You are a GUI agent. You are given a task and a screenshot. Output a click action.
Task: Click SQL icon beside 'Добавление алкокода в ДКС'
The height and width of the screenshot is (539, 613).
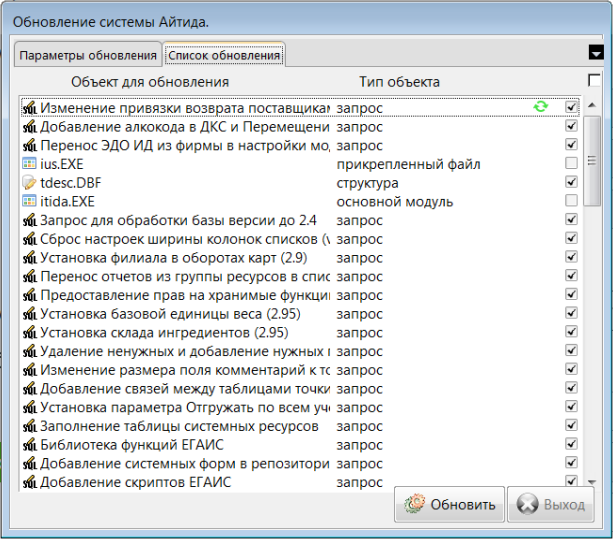tap(30, 127)
